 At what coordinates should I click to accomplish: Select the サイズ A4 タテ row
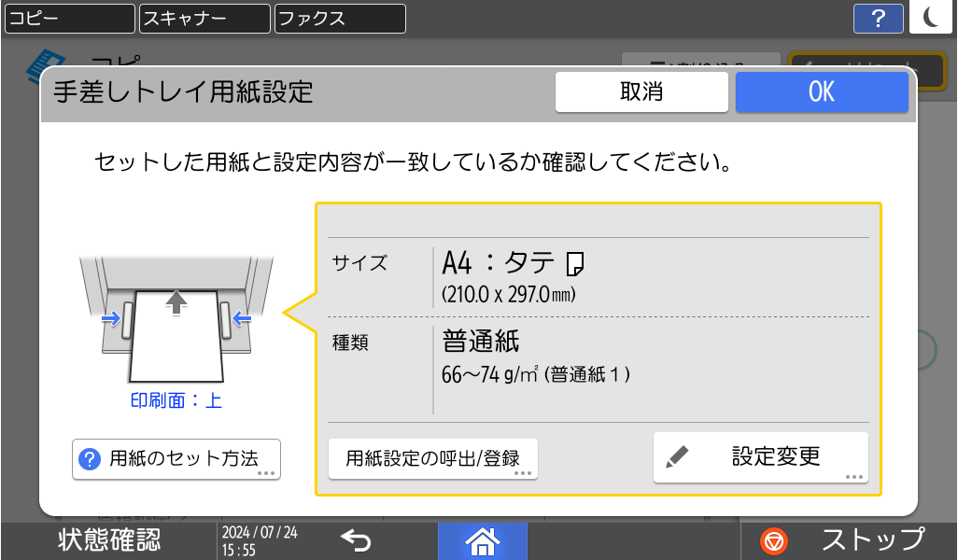(x=598, y=277)
